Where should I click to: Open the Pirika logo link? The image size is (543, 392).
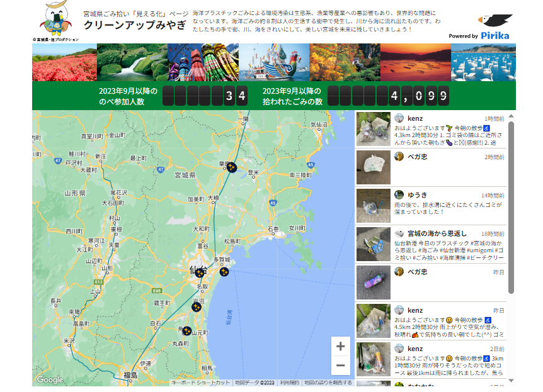[x=494, y=36]
